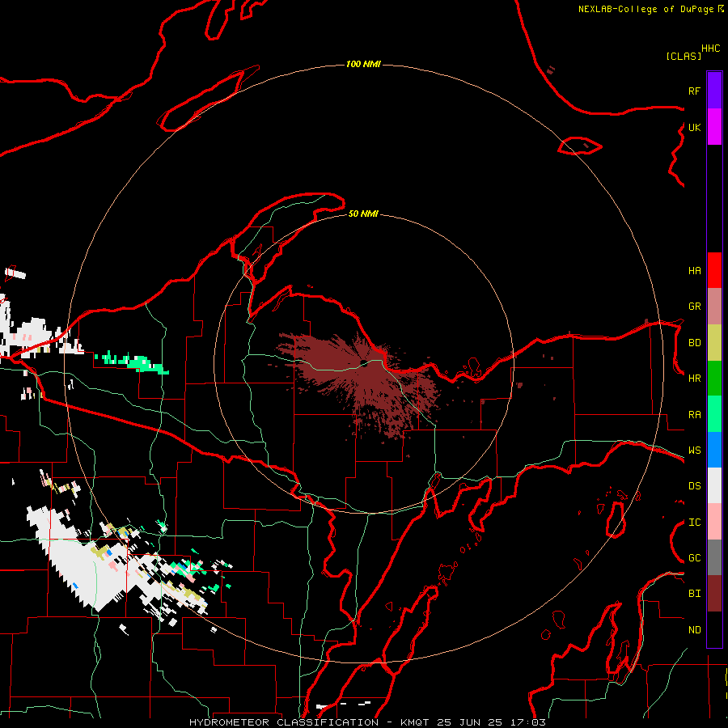This screenshot has height=728, width=728.
Task: Click the WS blue legend swatch
Action: (714, 450)
